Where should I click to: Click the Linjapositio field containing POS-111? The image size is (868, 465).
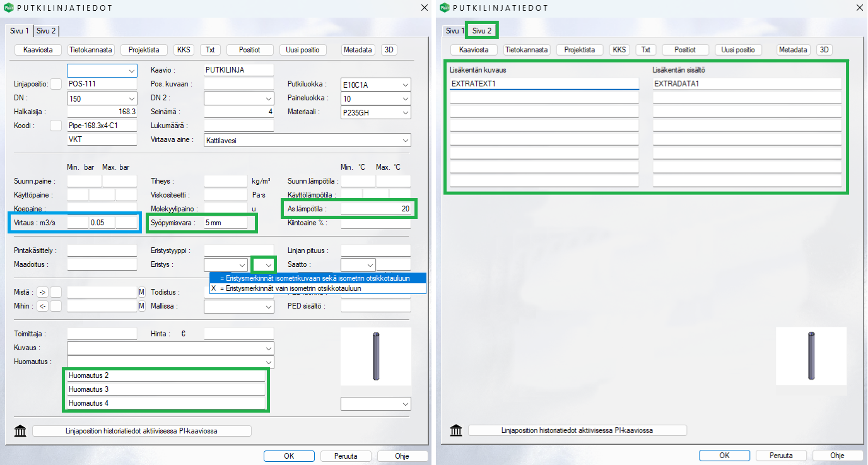coord(102,84)
